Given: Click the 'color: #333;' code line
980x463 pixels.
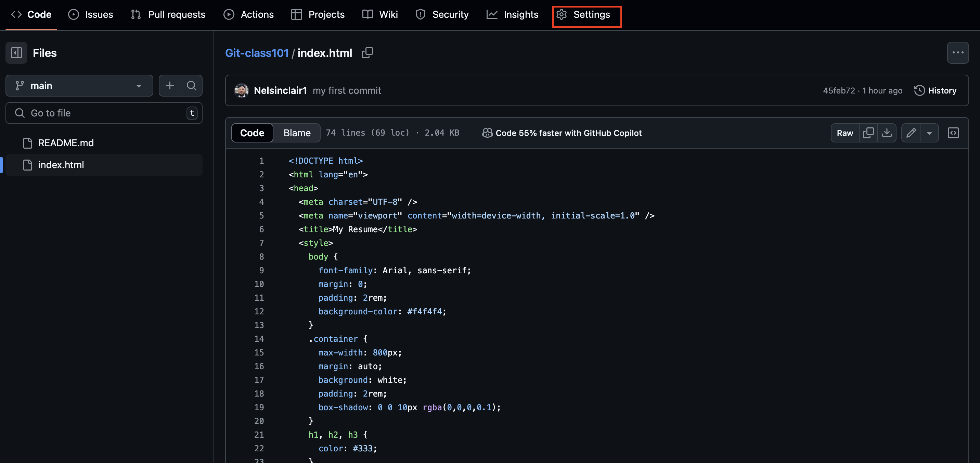Looking at the screenshot, I should (348, 449).
